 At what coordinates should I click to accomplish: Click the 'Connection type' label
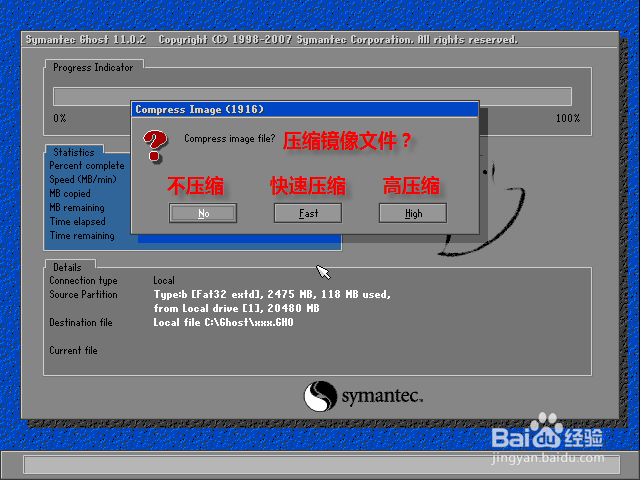point(83,280)
